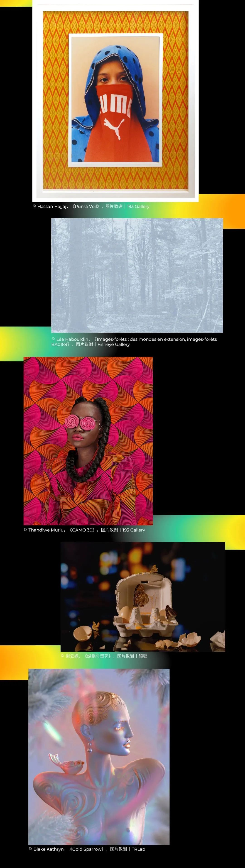Click the caption '© Blake Kathryn, 《Gold Sparrow》'

(87, 849)
